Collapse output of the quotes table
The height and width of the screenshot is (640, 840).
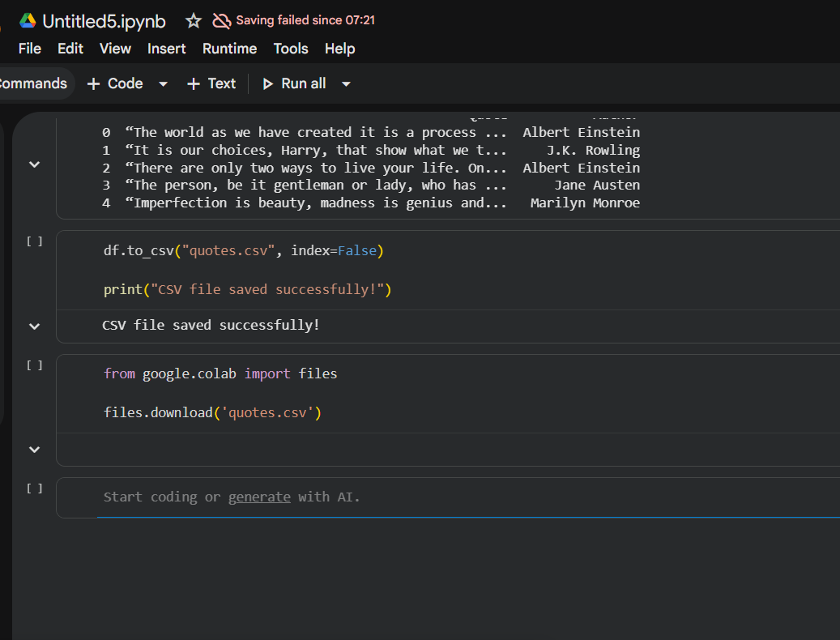tap(34, 164)
